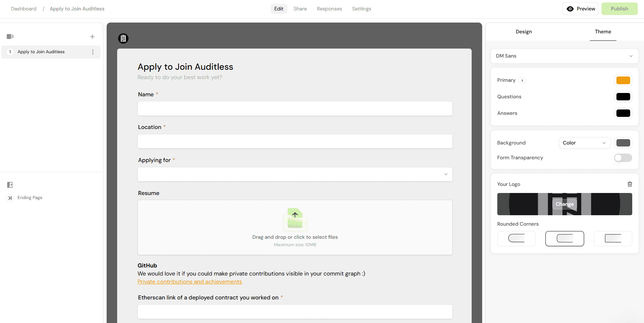Image resolution: width=644 pixels, height=323 pixels.
Task: Select the square corners option
Action: coord(613,238)
